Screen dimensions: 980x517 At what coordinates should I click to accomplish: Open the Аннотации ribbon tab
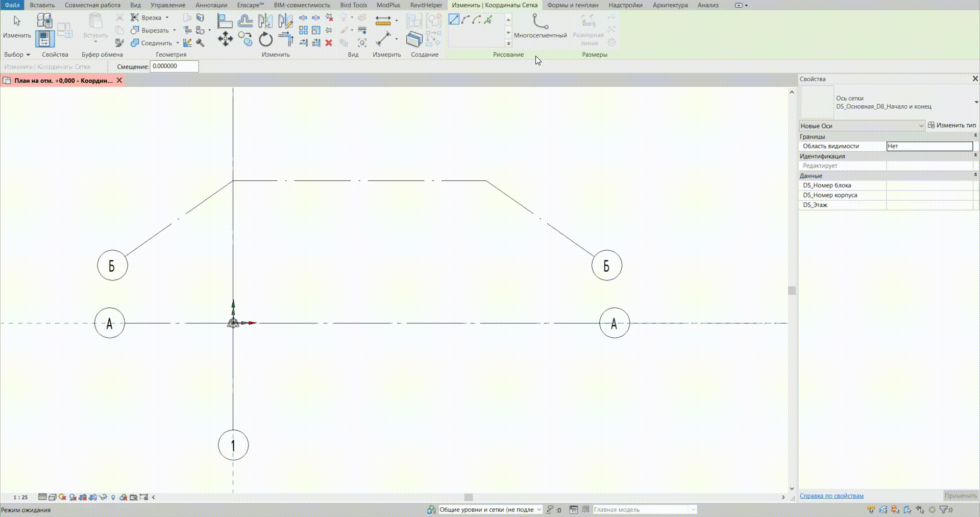tap(211, 5)
